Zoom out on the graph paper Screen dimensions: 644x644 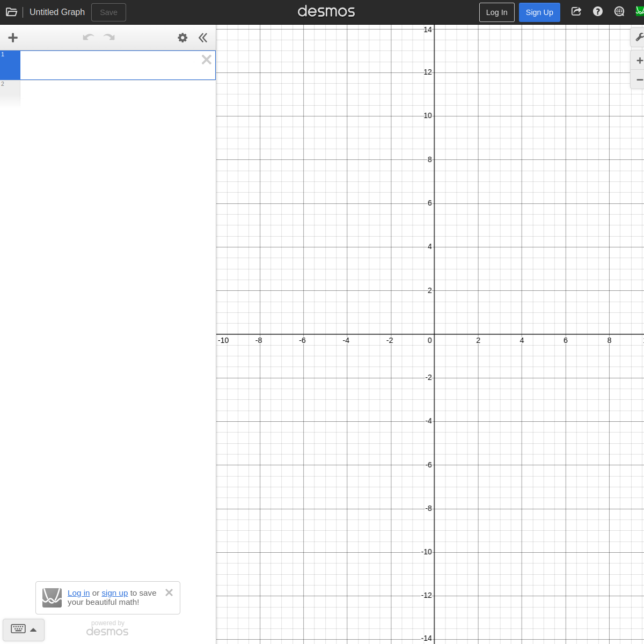click(639, 79)
